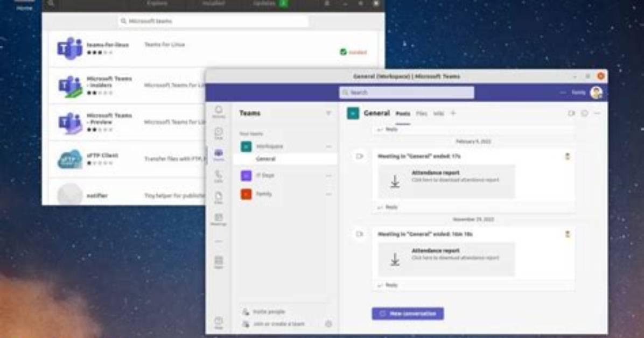The width and height of the screenshot is (644, 338).
Task: Open the Home desktop folder icon
Action: coord(25,5)
